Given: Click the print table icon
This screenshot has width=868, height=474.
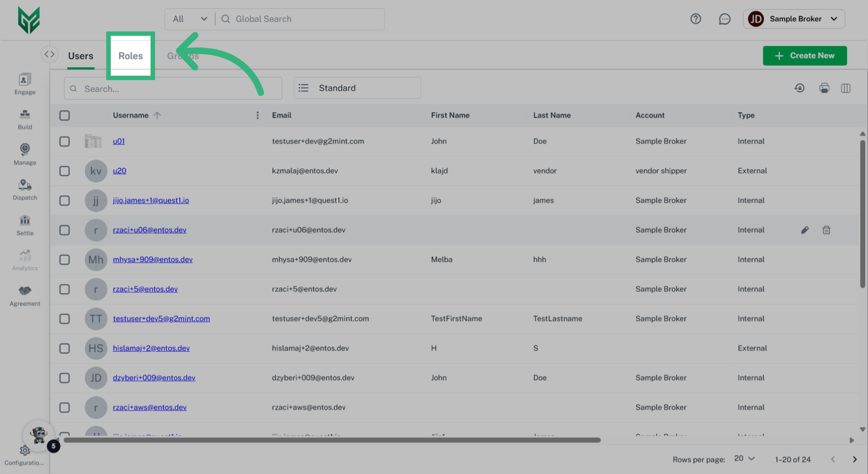Looking at the screenshot, I should click(x=824, y=88).
